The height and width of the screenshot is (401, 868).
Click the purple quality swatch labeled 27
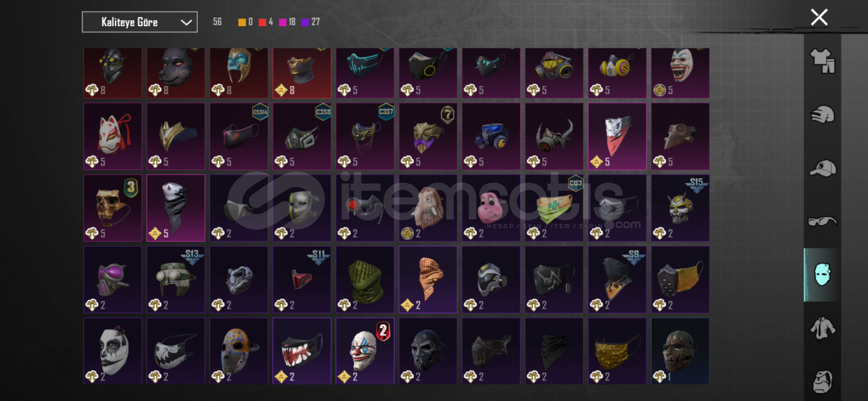(305, 22)
